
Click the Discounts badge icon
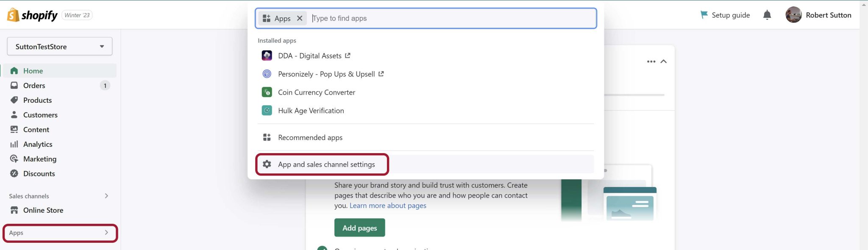pyautogui.click(x=14, y=173)
